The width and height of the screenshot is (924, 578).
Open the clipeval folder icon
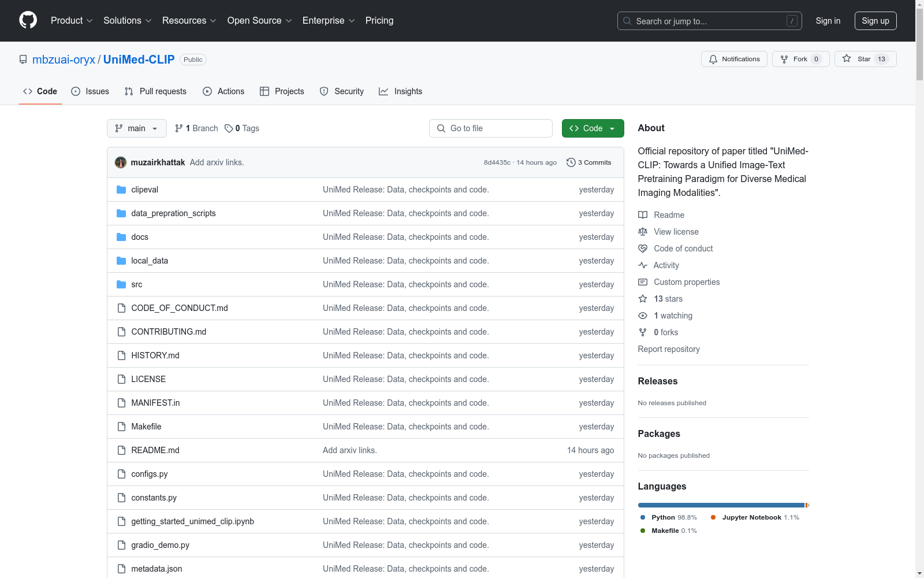tap(121, 190)
